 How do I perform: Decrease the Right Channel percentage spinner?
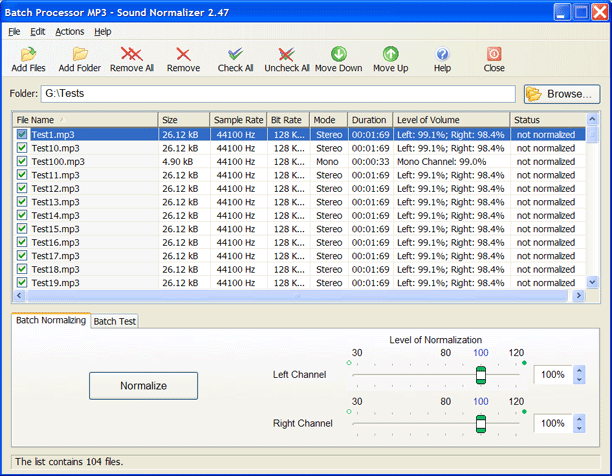[579, 428]
